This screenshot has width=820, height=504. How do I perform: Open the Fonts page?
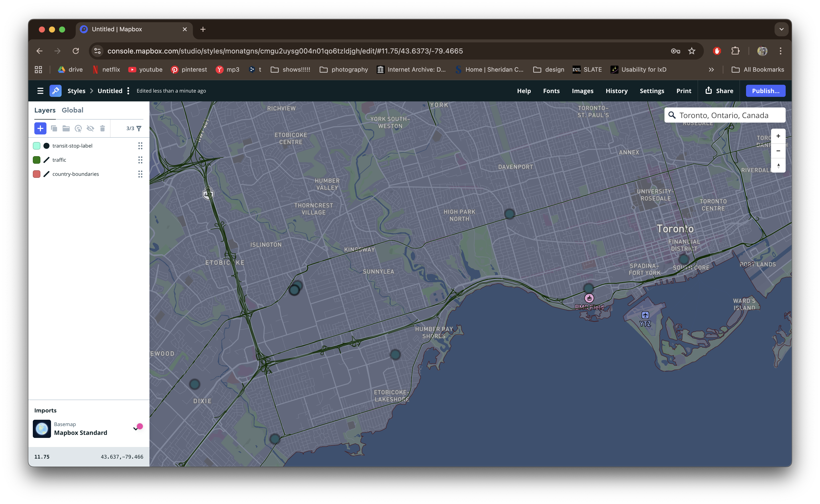(x=551, y=90)
